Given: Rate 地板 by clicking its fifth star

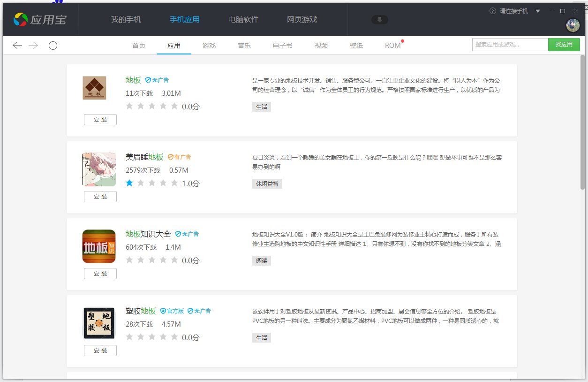Looking at the screenshot, I should click(x=174, y=106).
